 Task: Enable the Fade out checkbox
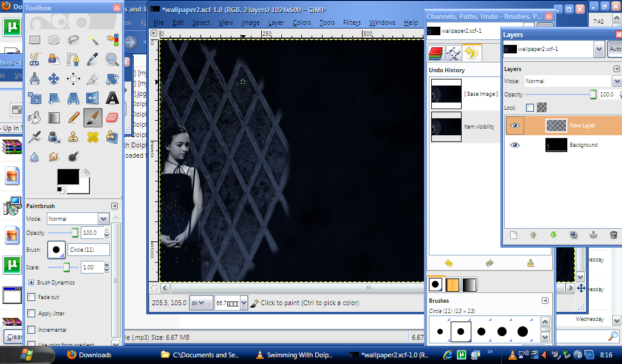point(32,297)
